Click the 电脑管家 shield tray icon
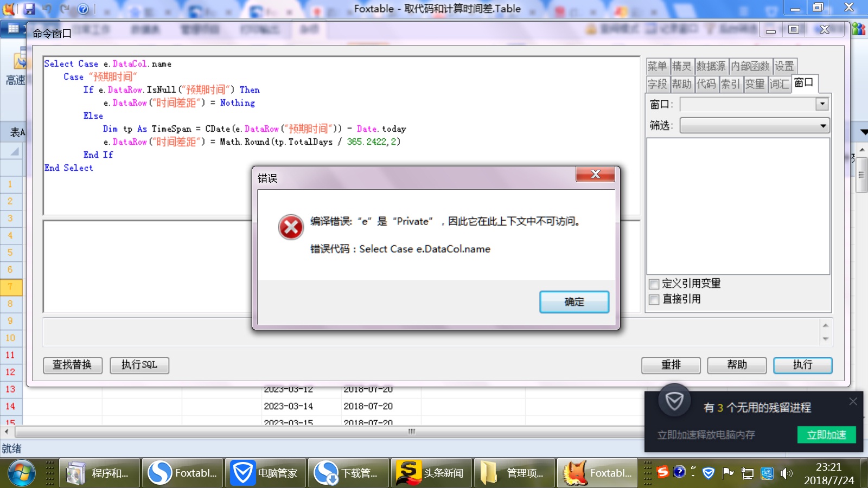Image resolution: width=868 pixels, height=488 pixels. tap(708, 473)
